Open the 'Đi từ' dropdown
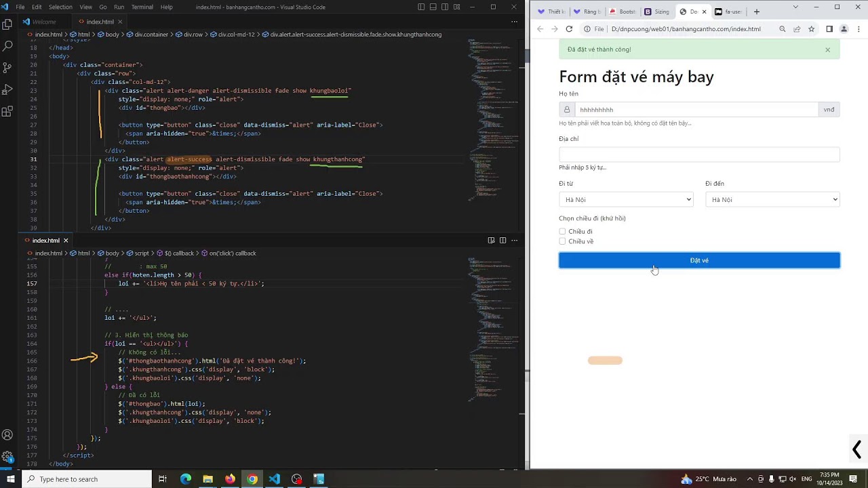 [x=626, y=199]
